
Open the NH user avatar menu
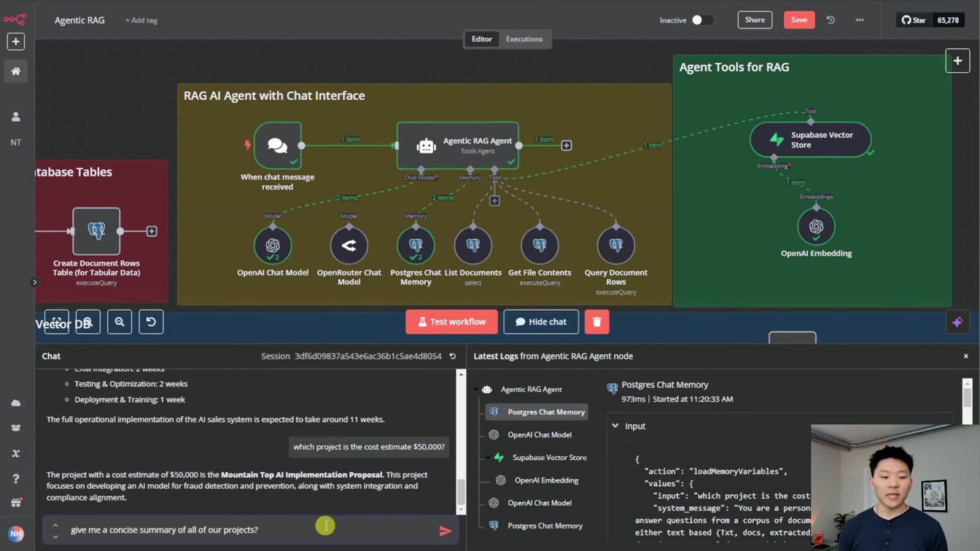(15, 534)
